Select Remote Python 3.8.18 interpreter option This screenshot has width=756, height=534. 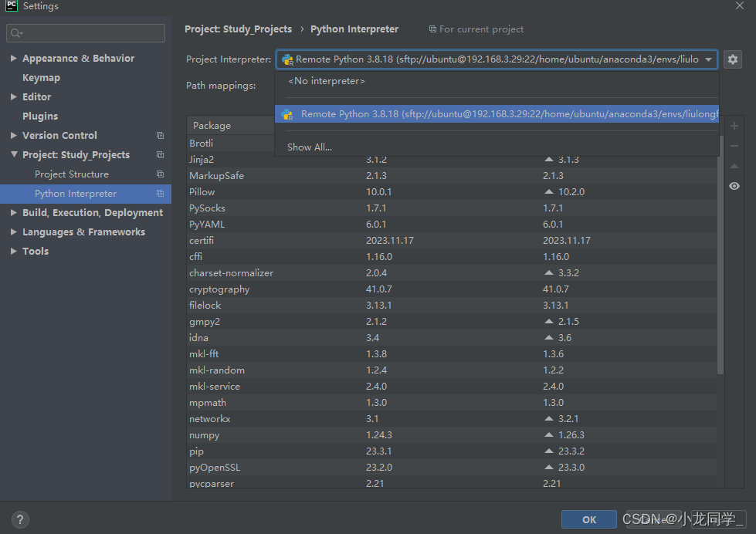click(x=497, y=114)
